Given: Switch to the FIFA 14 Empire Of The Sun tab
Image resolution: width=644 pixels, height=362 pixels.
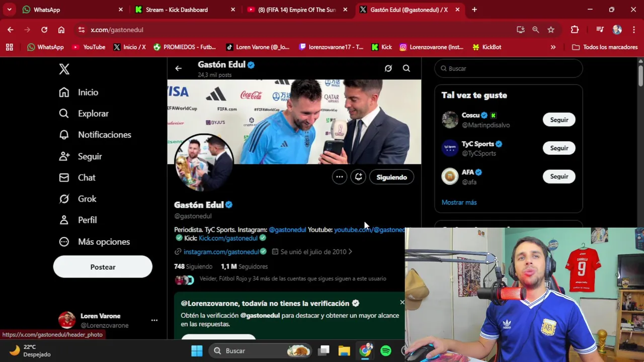Looking at the screenshot, I should (x=297, y=10).
